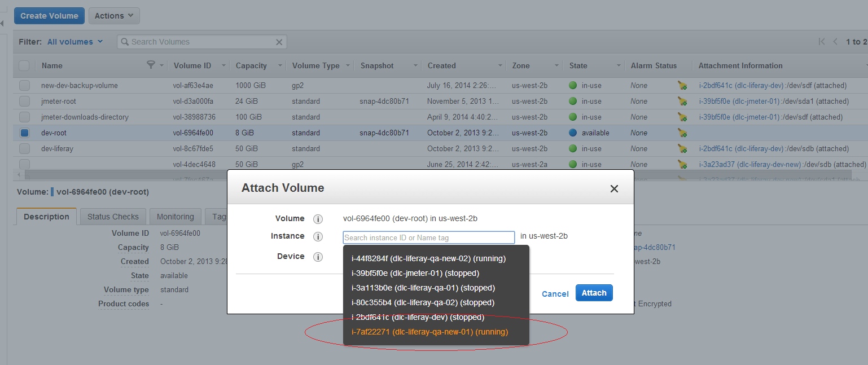Select instance dlc-liferay-qa-new-01 from list
Screen dimensions: 868x365
429,332
